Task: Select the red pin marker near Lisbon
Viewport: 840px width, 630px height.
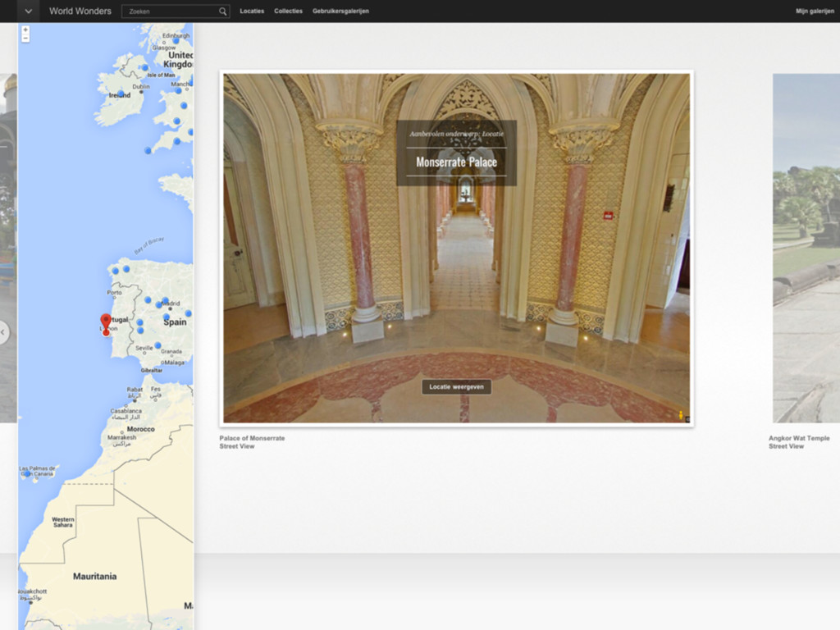Action: 105,322
